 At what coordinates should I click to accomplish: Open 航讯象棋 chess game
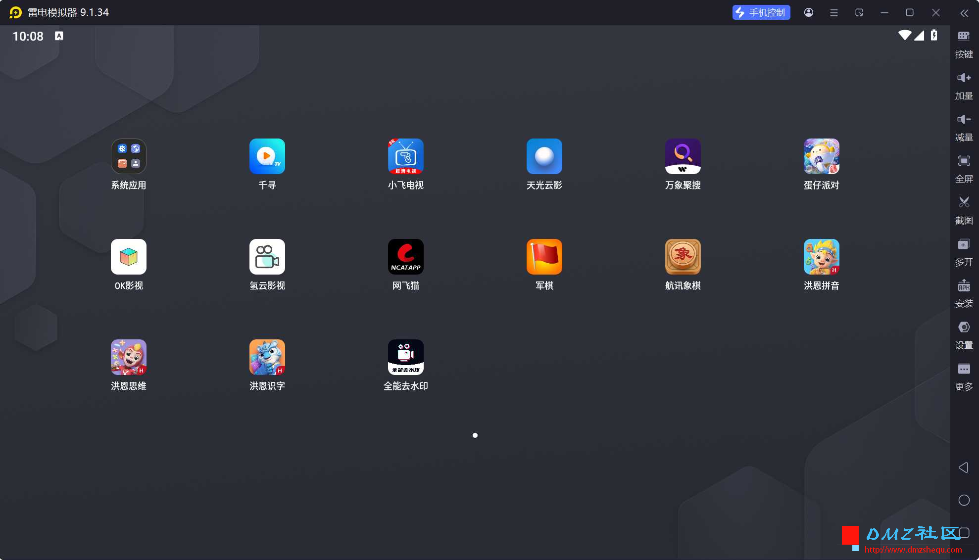pos(683,257)
